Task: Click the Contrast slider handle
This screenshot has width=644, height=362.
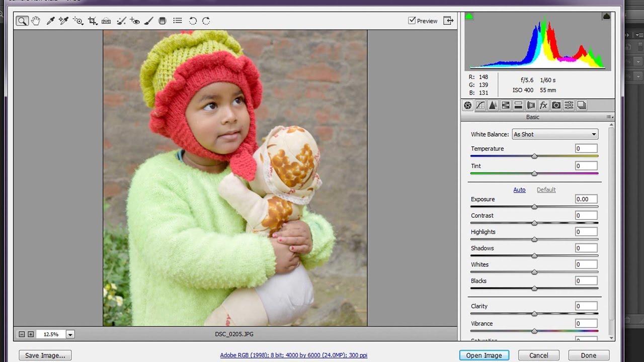Action: [534, 223]
